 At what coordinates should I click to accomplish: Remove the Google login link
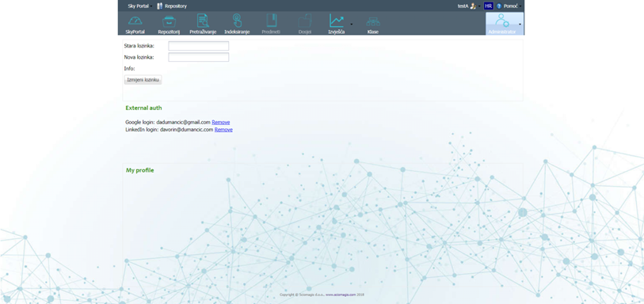pyautogui.click(x=221, y=122)
